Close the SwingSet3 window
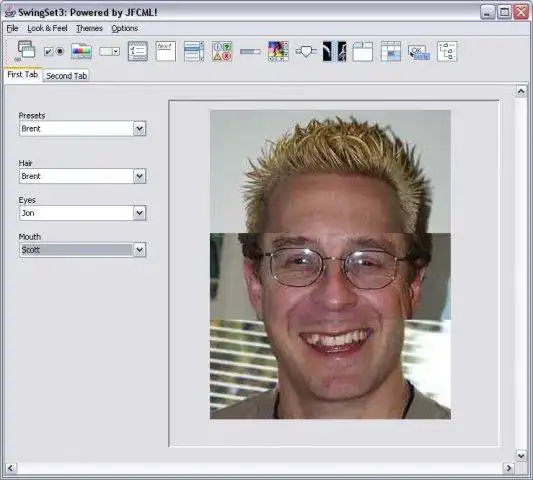 click(x=521, y=12)
